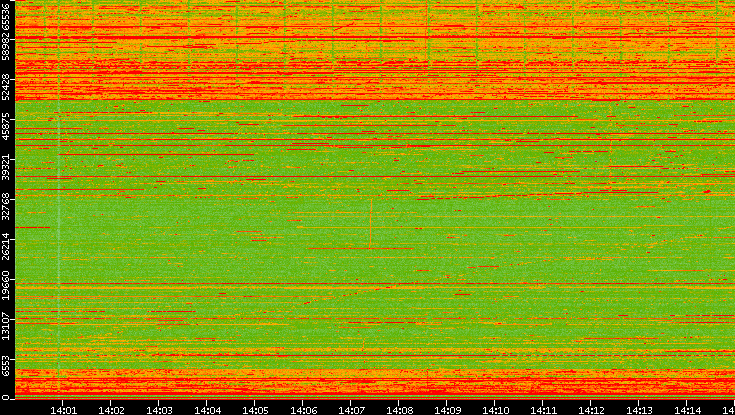
Task: Jump to the 14:06 time marker
Action: (304, 409)
